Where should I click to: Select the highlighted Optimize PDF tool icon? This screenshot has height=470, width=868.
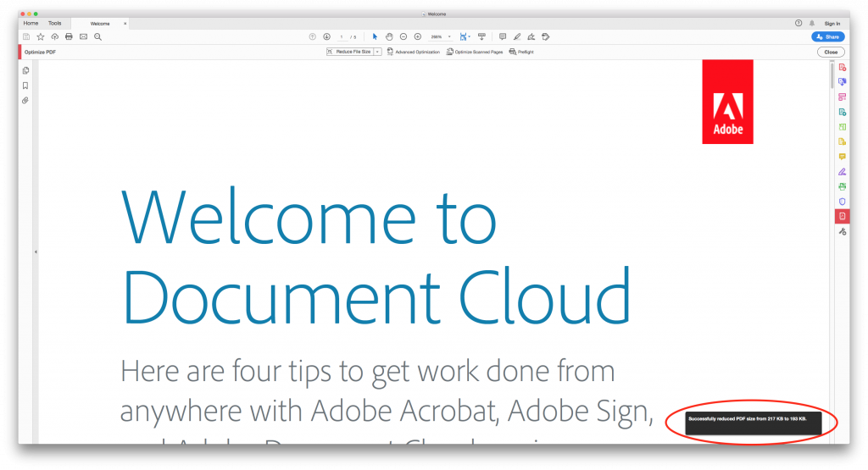click(x=842, y=216)
